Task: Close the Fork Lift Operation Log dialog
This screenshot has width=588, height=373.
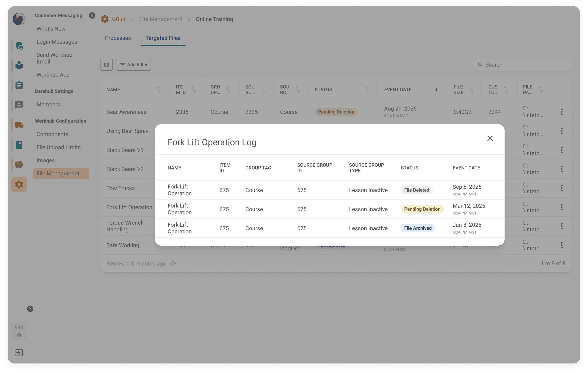Action: tap(490, 138)
